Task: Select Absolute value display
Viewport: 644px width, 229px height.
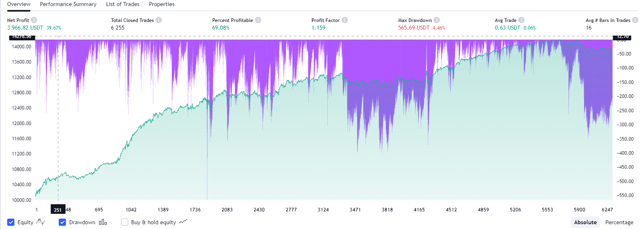Action: 585,222
